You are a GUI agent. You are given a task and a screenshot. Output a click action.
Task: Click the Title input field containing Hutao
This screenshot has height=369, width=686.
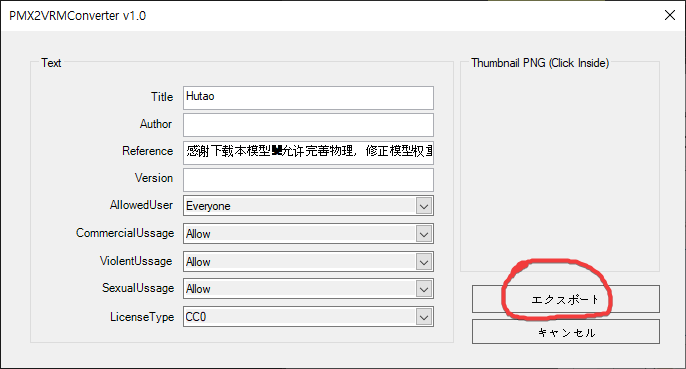[x=308, y=98]
